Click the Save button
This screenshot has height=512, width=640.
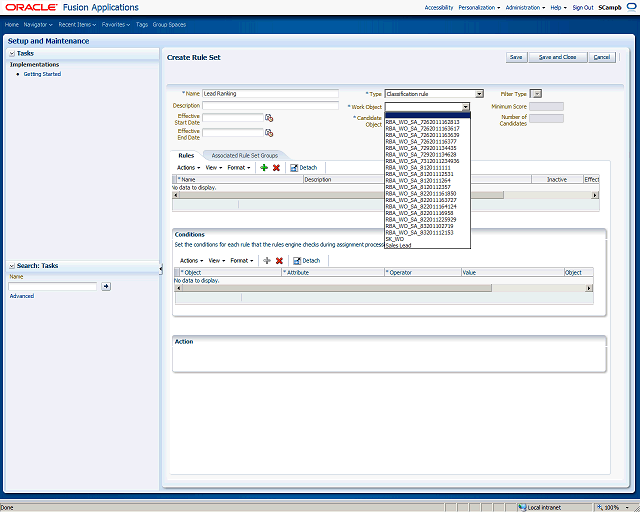[x=516, y=57]
